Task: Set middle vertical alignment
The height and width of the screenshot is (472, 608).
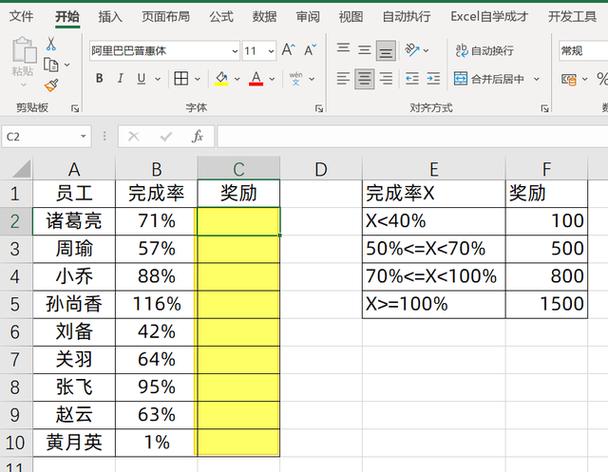Action: tap(364, 50)
